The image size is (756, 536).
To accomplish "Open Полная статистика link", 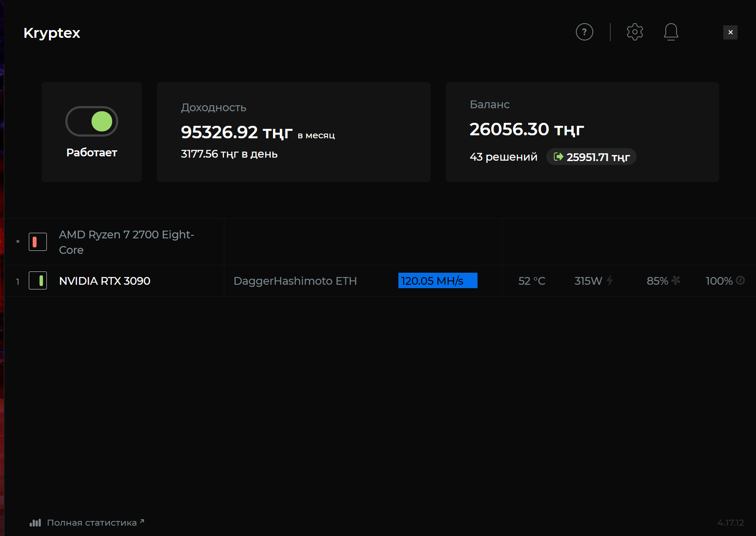I will click(x=95, y=523).
